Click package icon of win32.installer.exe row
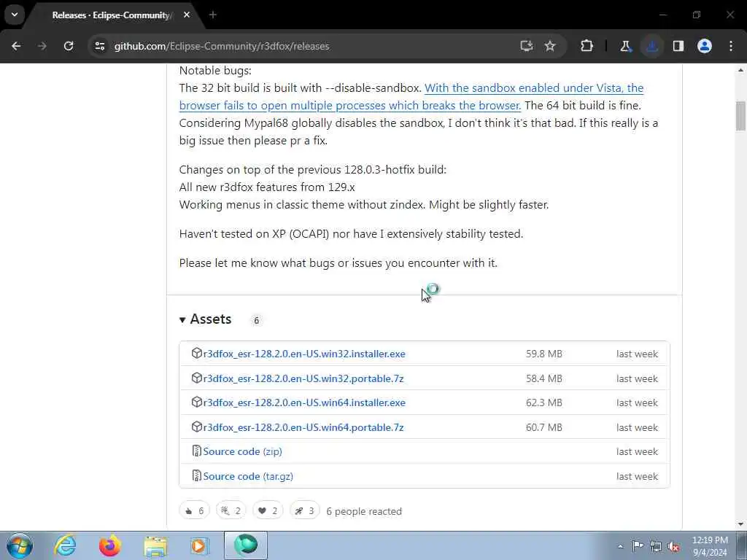Screen dimensions: 747x560 [197, 354]
